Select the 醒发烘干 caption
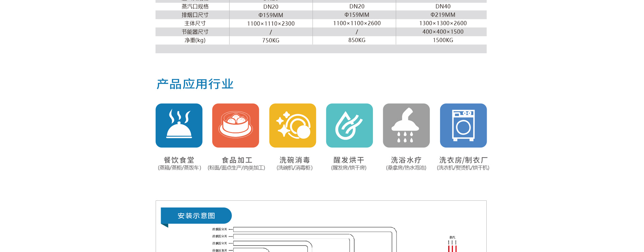This screenshot has width=644, height=252. click(x=349, y=160)
